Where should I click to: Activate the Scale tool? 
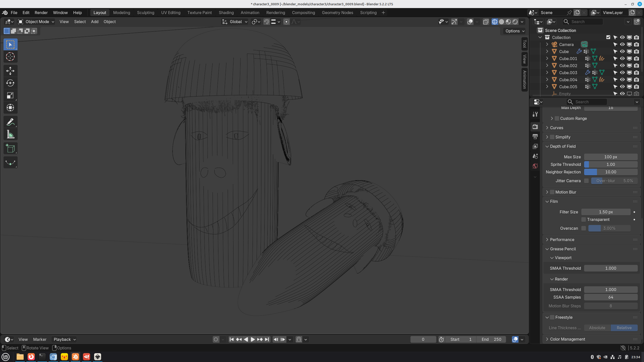[10, 96]
